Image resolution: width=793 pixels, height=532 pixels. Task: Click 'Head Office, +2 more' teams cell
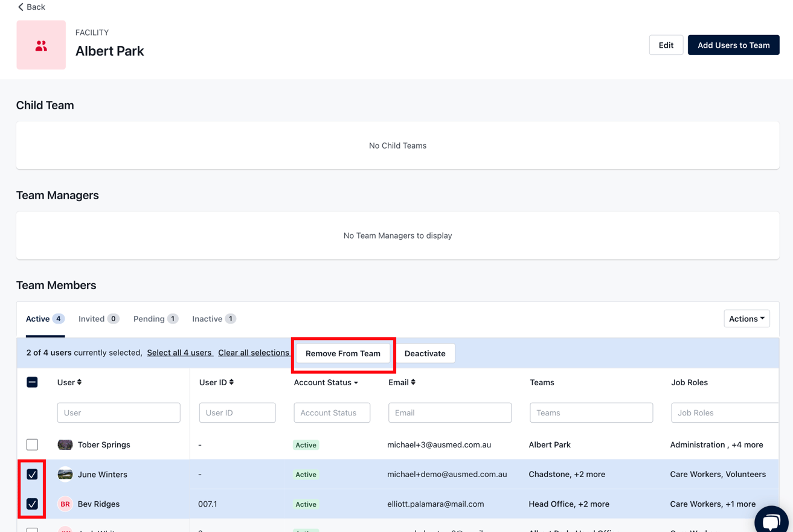click(x=569, y=504)
